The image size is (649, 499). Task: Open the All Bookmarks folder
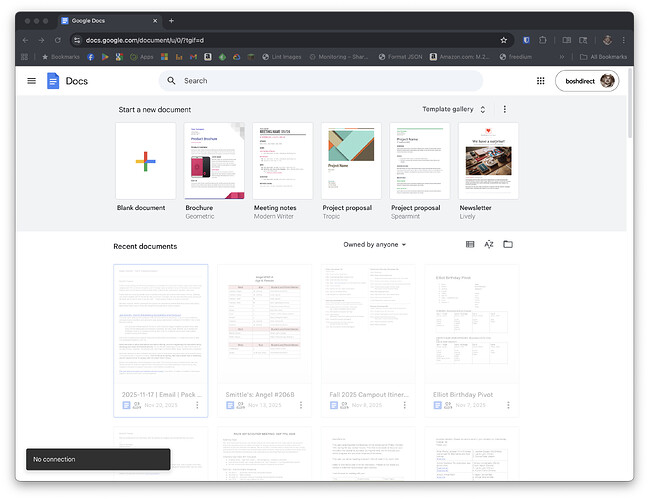click(603, 57)
